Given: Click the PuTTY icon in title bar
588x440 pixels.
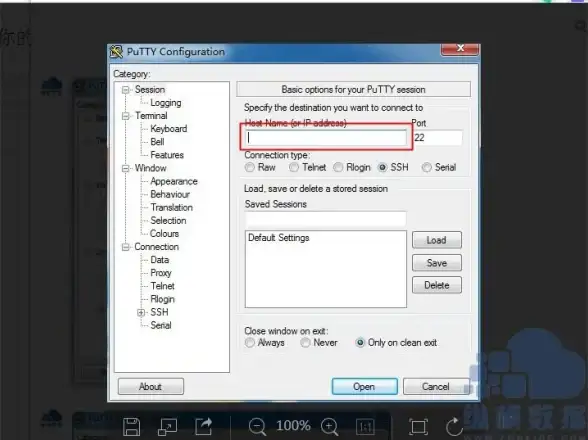Looking at the screenshot, I should click(x=116, y=52).
